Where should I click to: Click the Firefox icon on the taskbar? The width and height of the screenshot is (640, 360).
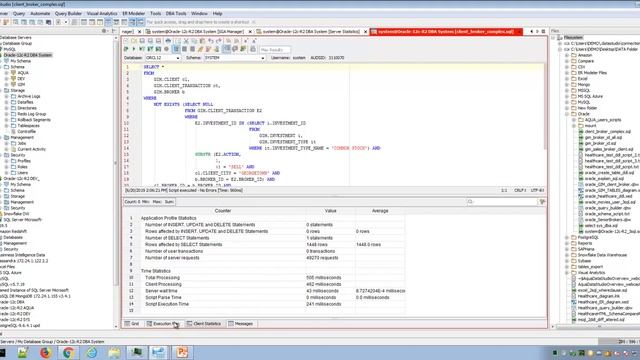45,352
